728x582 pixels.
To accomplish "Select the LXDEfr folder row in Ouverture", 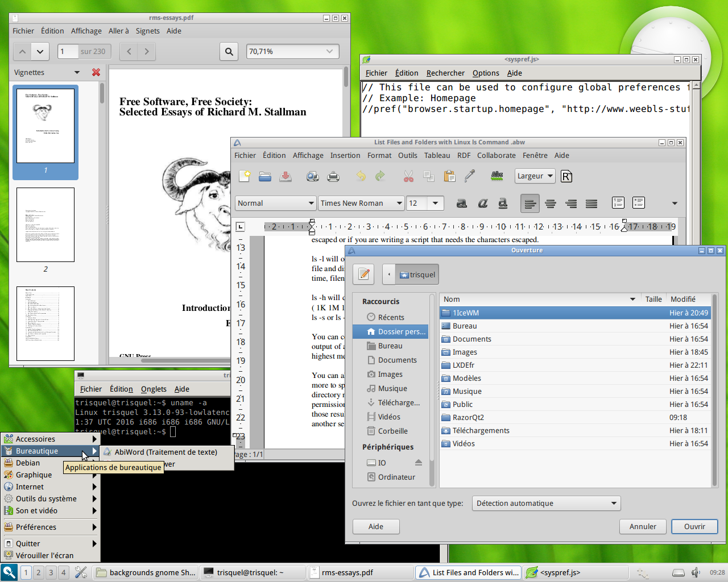I will (x=575, y=365).
